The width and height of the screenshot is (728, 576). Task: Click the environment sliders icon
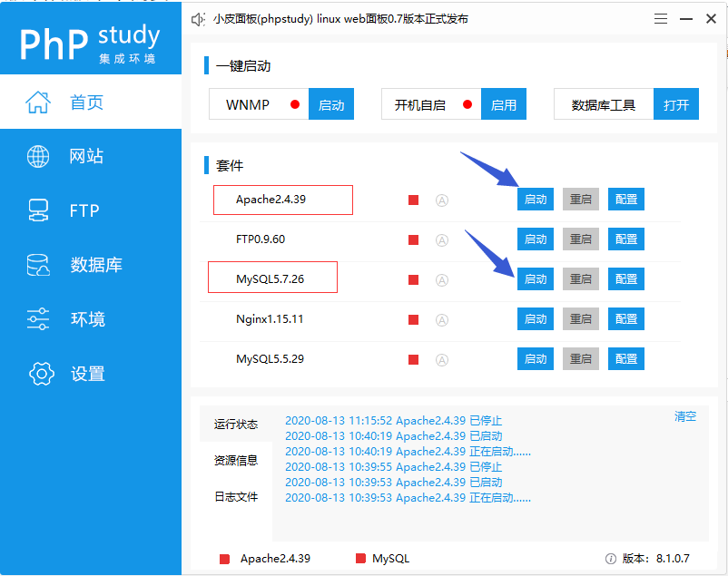coord(38,319)
